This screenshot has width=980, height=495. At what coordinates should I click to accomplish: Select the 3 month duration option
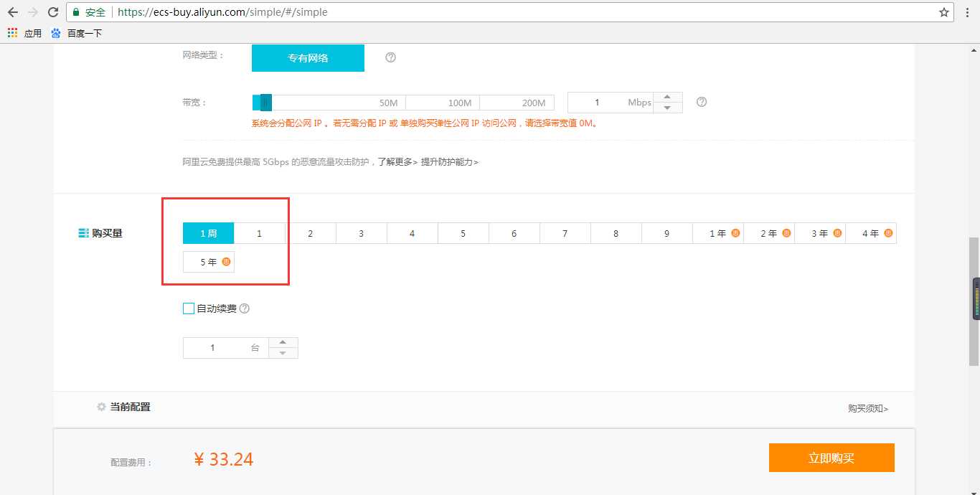tap(362, 233)
